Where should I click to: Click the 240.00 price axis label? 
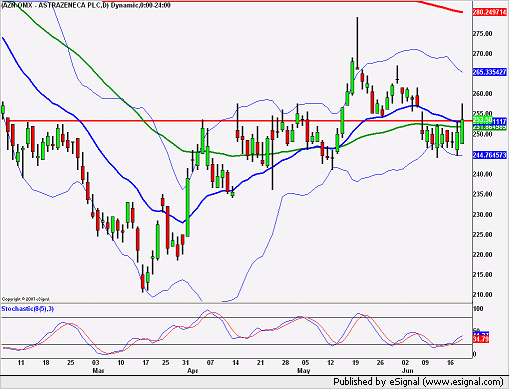click(x=482, y=174)
